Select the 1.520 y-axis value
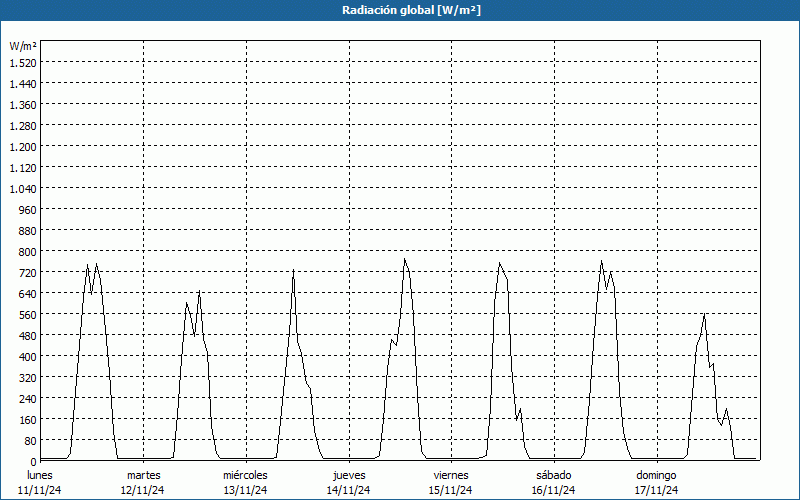The image size is (800, 500). coord(23,63)
